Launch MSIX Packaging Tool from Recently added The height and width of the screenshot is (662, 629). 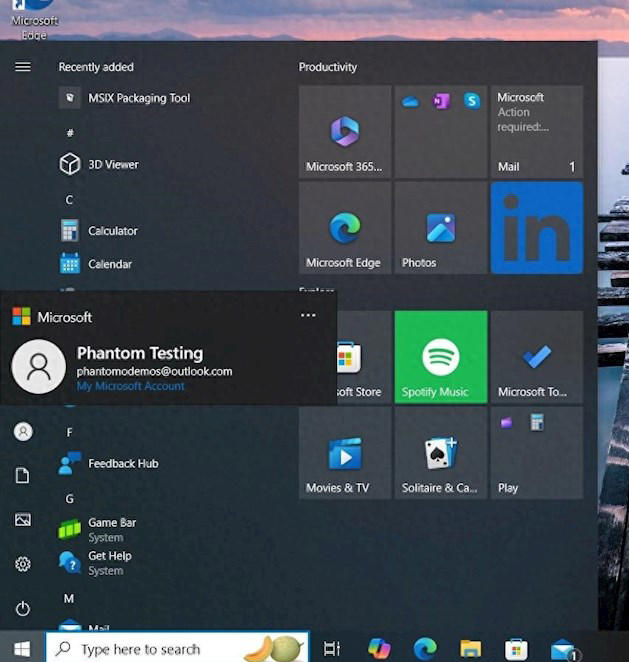coord(125,98)
